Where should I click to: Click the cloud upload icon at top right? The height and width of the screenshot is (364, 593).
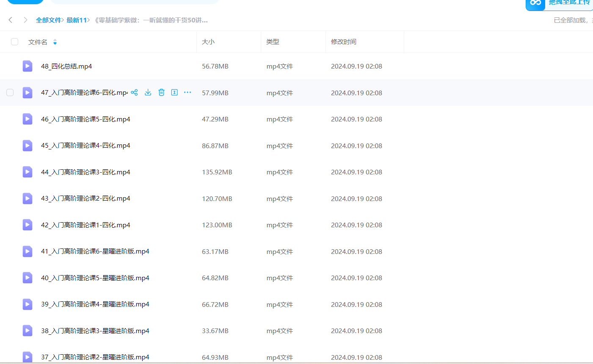[x=536, y=3]
